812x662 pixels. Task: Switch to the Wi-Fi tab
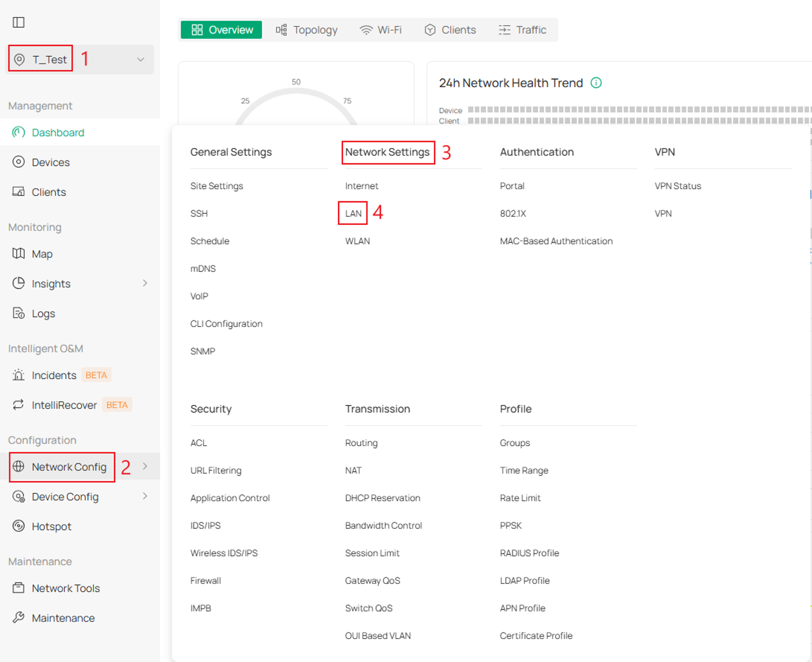[x=380, y=30]
